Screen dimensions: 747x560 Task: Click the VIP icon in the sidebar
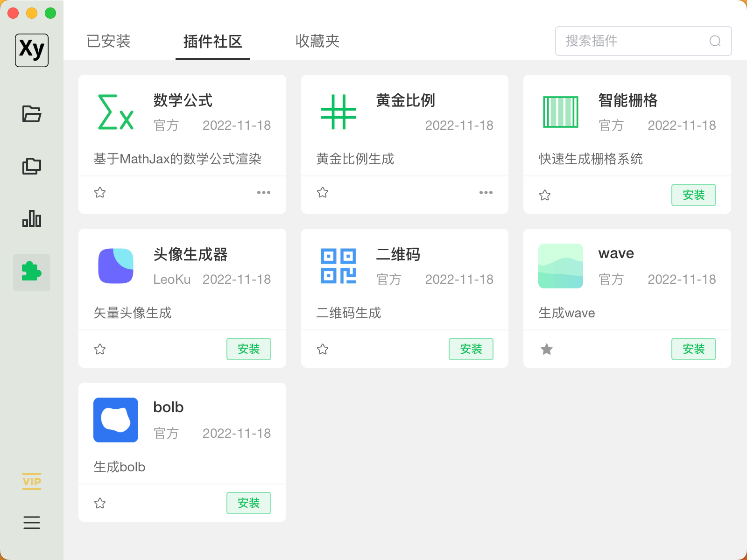tap(31, 482)
